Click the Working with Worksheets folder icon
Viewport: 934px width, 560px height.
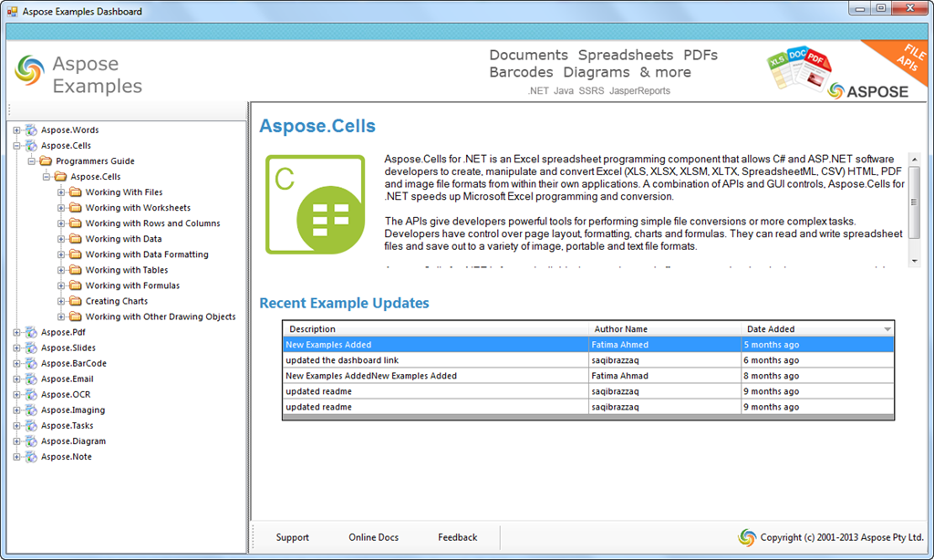[75, 207]
